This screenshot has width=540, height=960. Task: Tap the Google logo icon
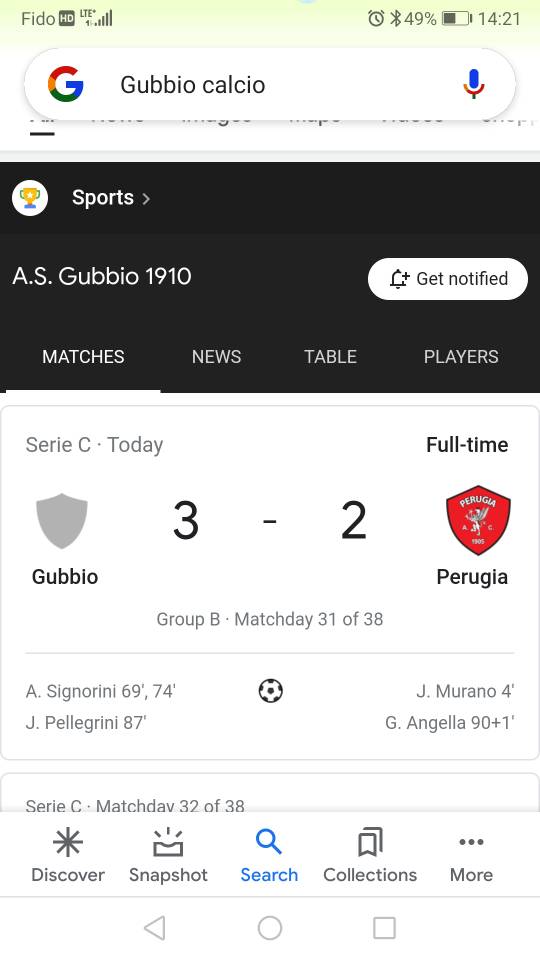tap(66, 84)
